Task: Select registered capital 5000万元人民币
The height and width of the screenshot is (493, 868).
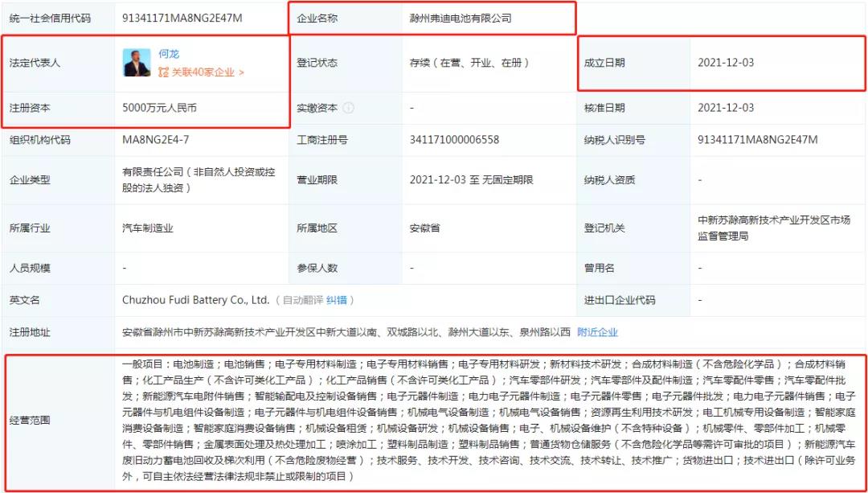Action: click(159, 108)
